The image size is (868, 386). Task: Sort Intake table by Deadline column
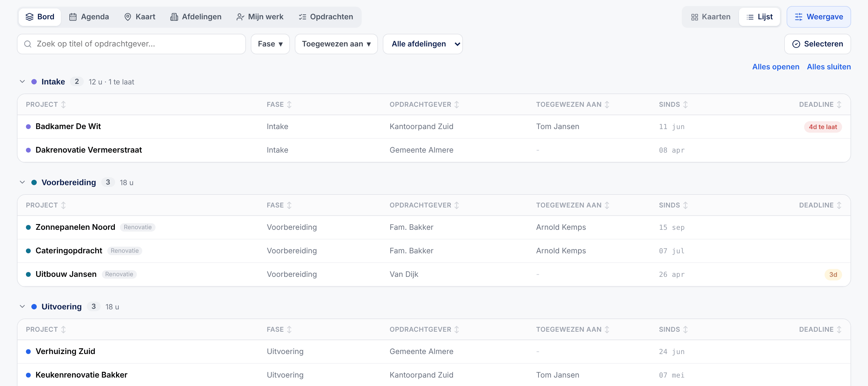(x=820, y=105)
